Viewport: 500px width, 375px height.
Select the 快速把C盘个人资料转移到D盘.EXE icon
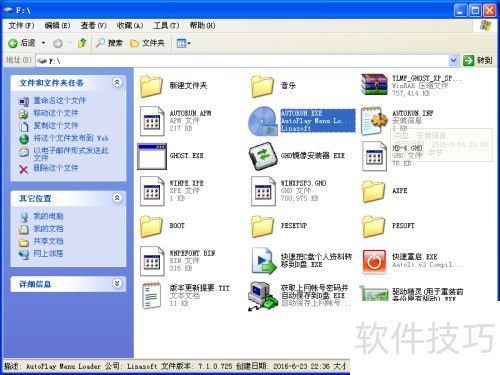(264, 261)
